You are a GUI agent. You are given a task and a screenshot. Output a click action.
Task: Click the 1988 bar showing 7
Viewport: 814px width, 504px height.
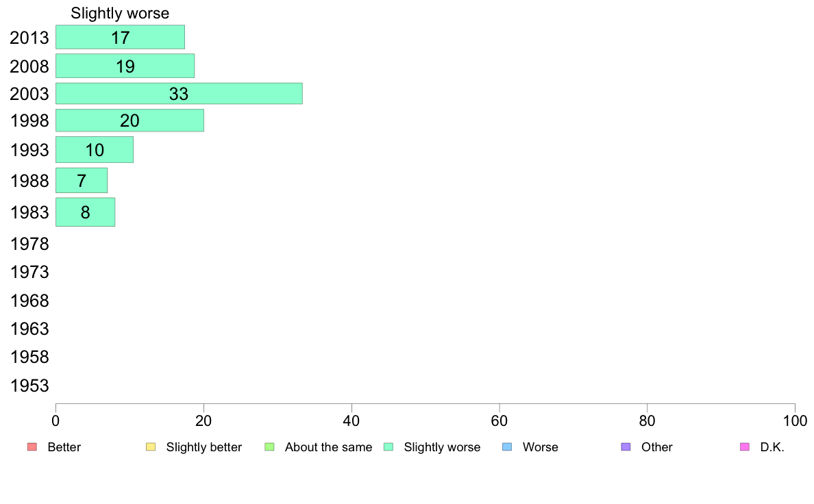82,181
